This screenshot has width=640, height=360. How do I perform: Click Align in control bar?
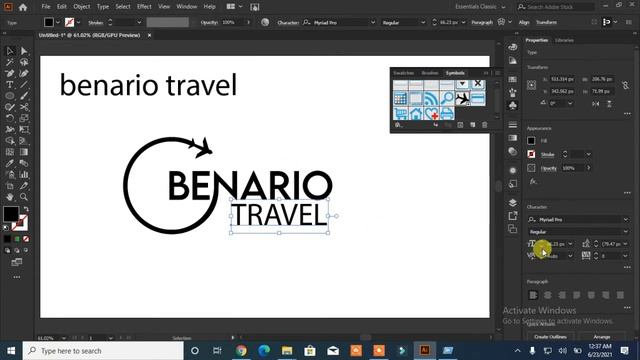pos(524,22)
